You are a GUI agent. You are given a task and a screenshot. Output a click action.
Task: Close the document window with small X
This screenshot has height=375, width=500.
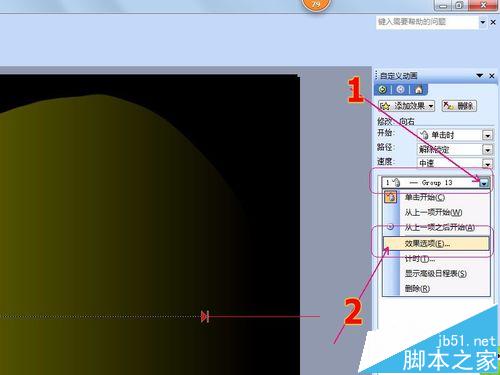coord(493,22)
